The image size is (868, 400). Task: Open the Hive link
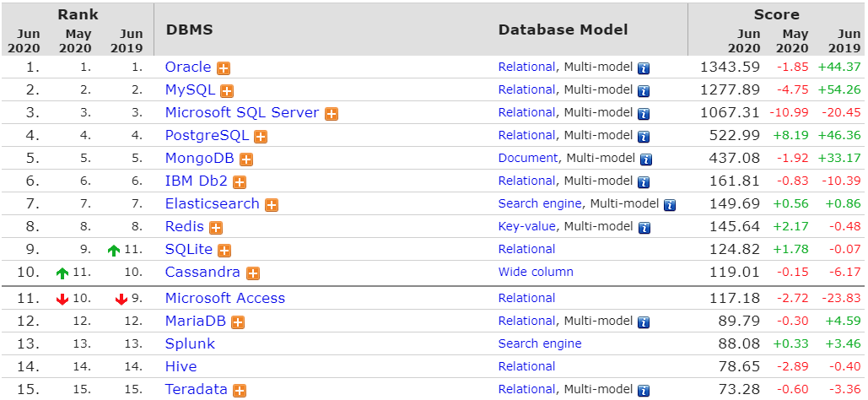[181, 366]
